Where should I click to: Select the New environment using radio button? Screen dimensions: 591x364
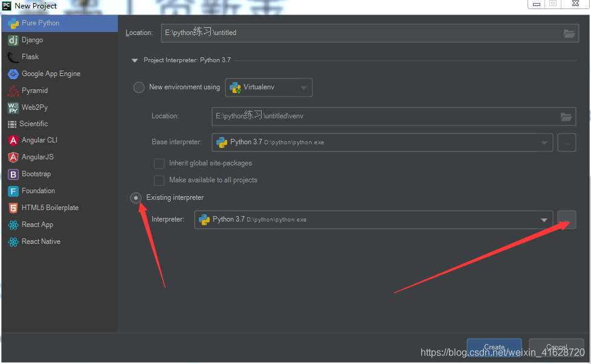coord(138,87)
